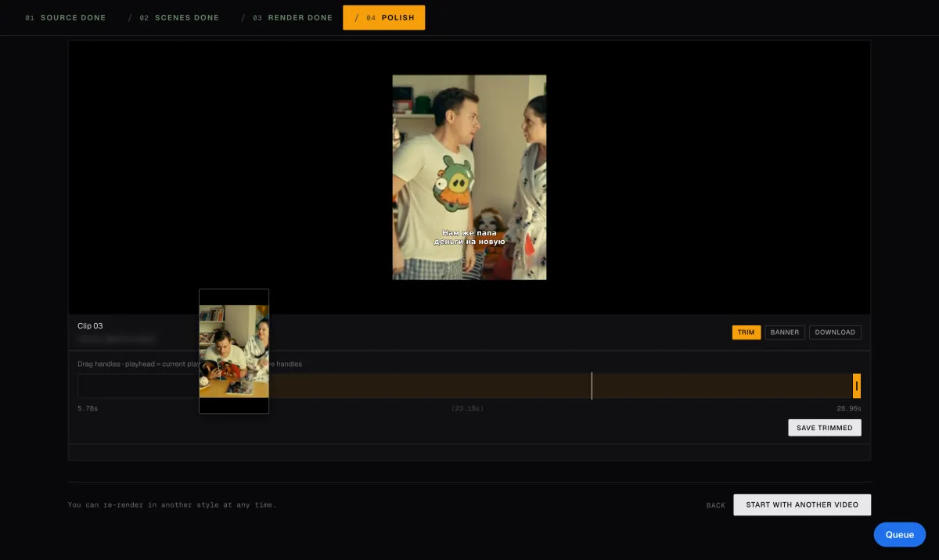Start with another video

coord(802,504)
